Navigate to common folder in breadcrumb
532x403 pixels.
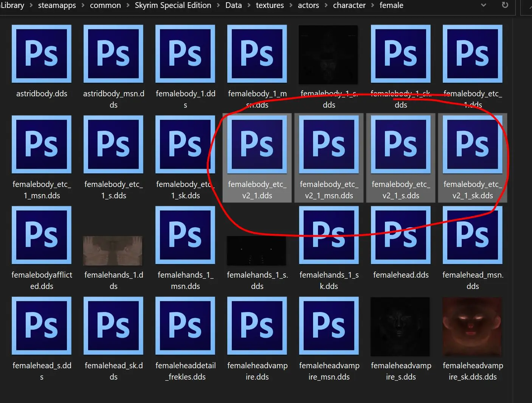click(105, 5)
